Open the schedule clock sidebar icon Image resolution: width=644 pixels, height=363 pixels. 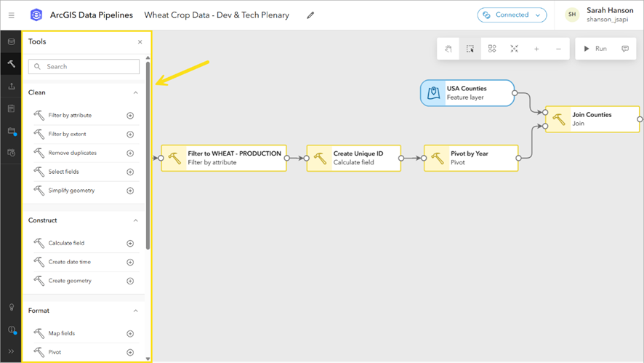pyautogui.click(x=11, y=153)
